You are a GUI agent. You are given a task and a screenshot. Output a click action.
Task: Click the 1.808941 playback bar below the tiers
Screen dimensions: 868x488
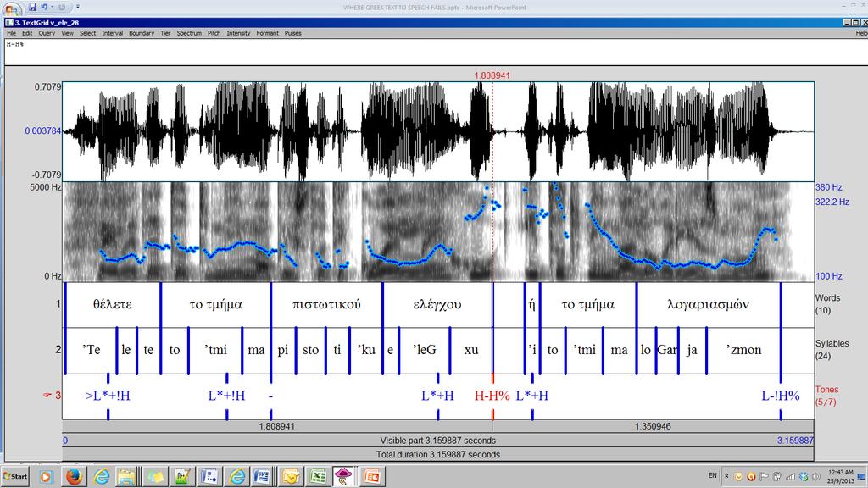tap(277, 427)
